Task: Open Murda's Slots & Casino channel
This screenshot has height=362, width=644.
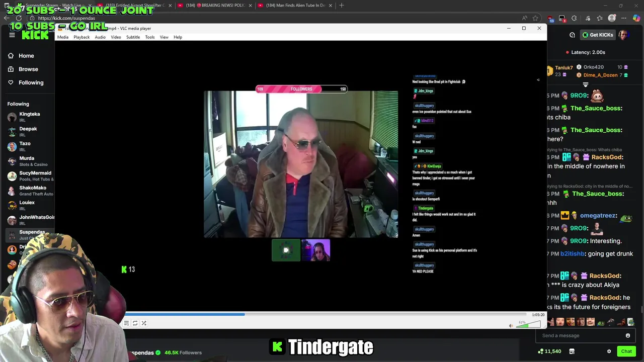Action: point(29,161)
